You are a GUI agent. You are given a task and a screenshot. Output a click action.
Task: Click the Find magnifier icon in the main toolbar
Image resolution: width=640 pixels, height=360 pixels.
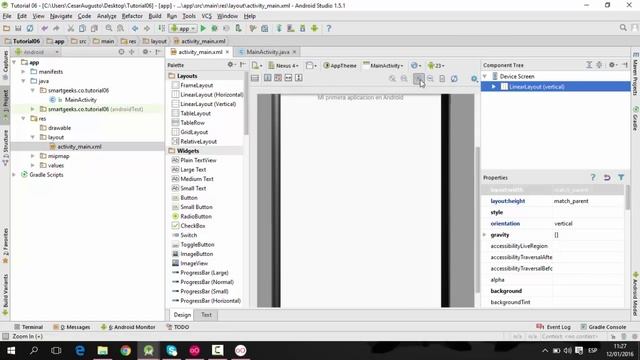(109, 28)
